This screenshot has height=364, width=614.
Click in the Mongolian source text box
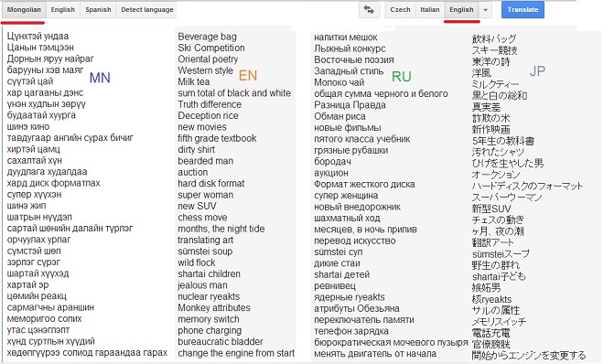coord(88,194)
